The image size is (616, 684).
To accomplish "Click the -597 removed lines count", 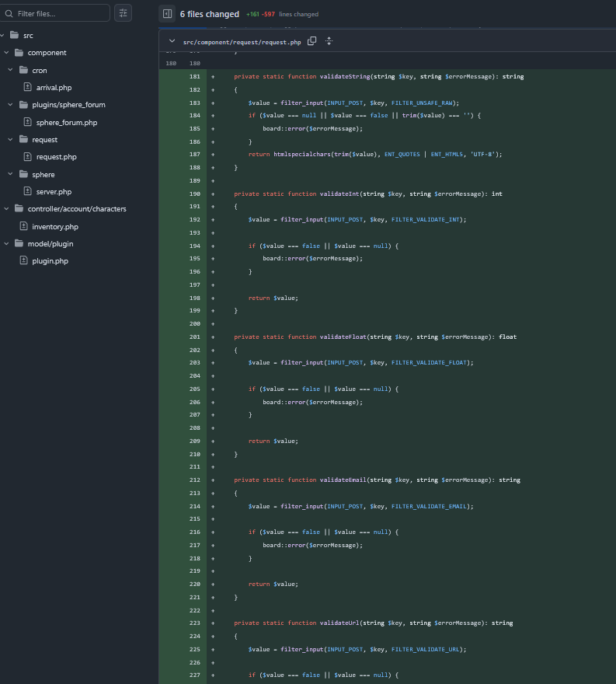I will tap(268, 15).
